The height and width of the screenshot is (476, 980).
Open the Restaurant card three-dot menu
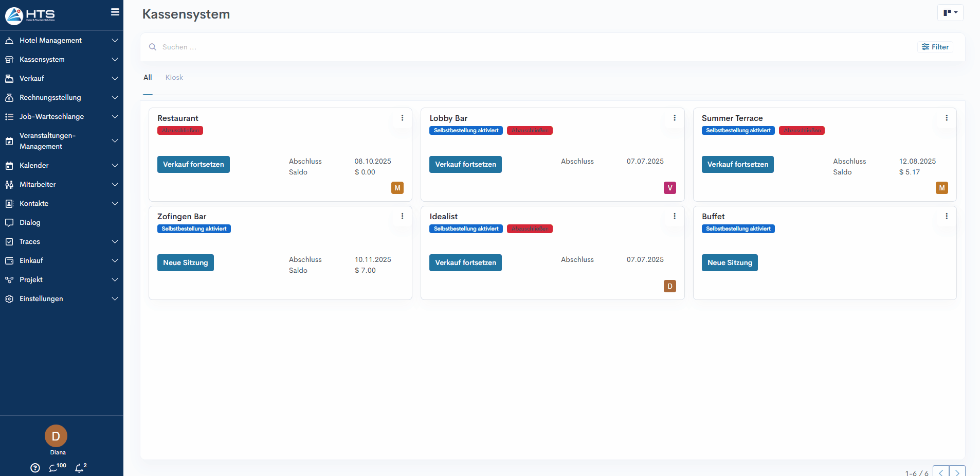(x=402, y=118)
